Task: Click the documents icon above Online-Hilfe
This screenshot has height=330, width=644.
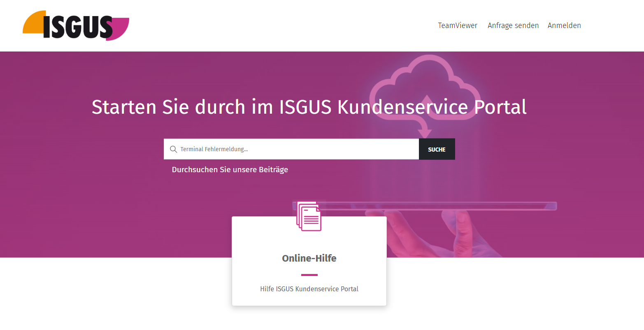Action: (309, 216)
